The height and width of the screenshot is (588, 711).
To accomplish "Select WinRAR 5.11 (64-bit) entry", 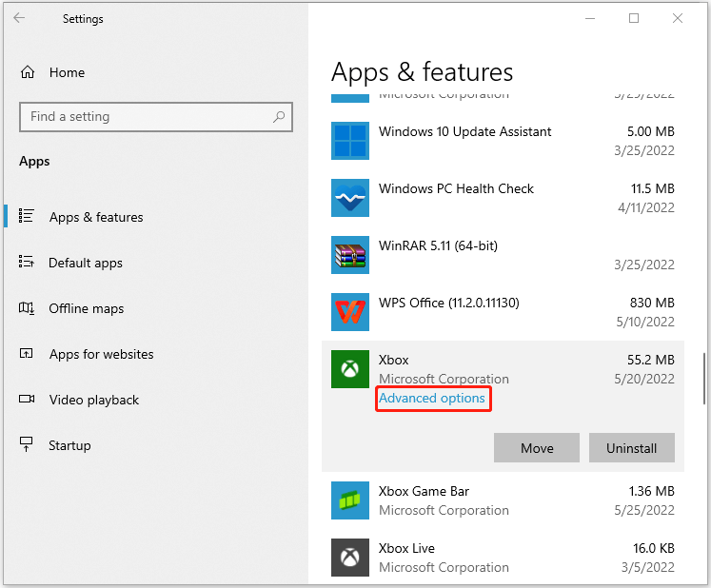I will click(503, 255).
